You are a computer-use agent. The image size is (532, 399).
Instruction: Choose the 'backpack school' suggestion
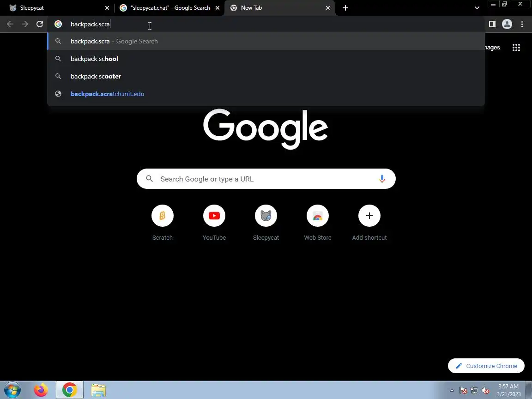tap(266, 59)
